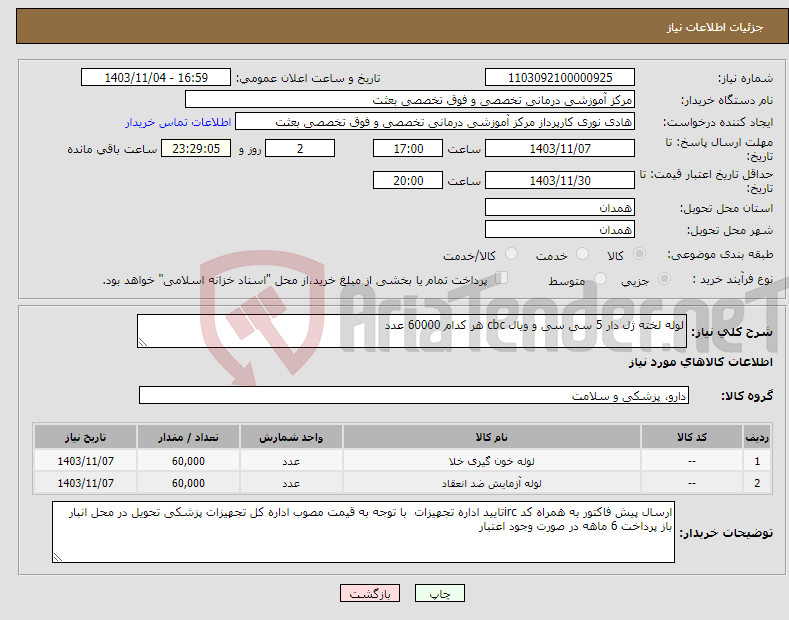This screenshot has width=789, height=620.
Task: Click row number 2 cell
Action: (x=757, y=483)
